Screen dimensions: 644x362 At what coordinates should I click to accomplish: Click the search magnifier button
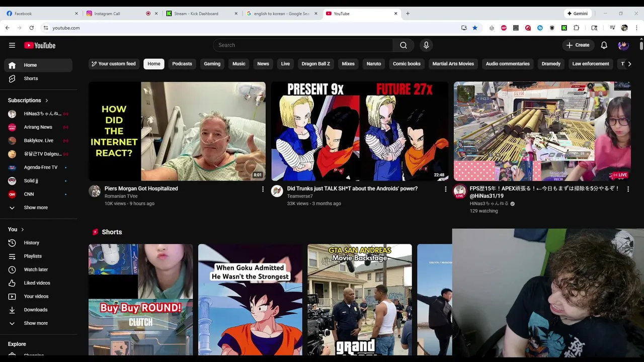[404, 45]
